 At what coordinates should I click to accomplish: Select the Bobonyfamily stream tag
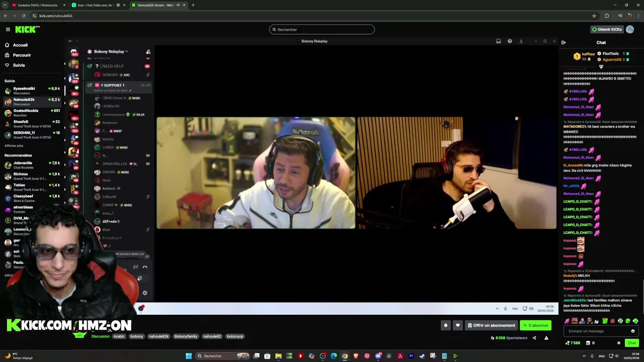click(186, 336)
